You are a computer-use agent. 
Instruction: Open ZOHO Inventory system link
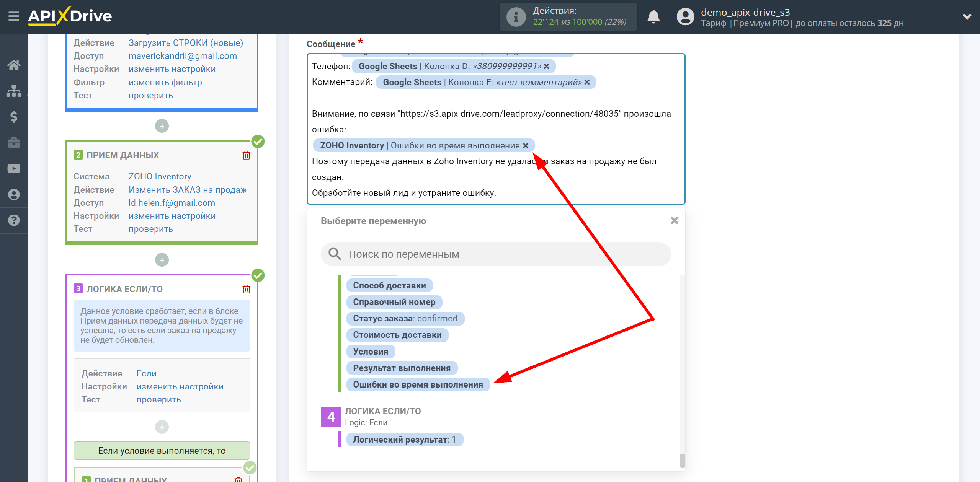click(160, 176)
